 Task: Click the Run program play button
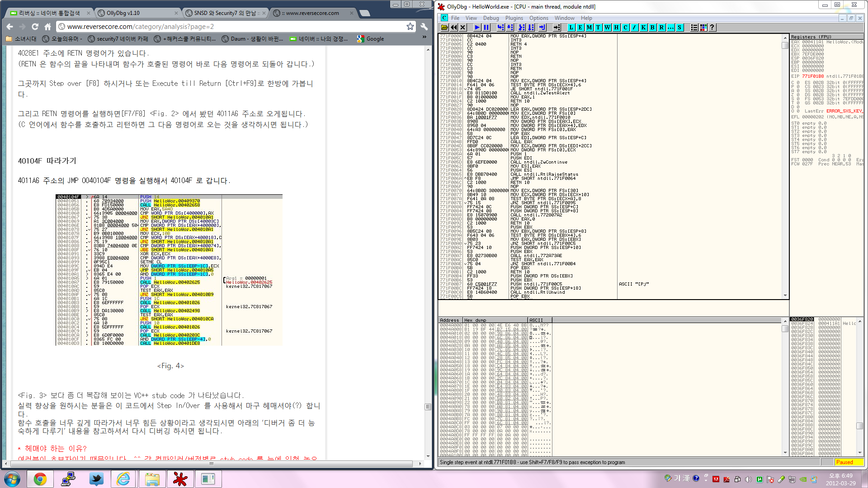(476, 28)
